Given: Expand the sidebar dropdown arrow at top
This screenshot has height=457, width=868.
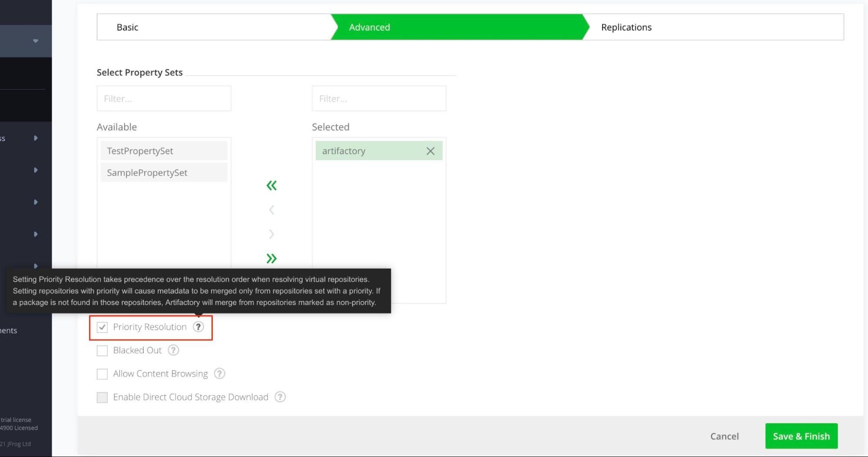Looking at the screenshot, I should tap(36, 41).
